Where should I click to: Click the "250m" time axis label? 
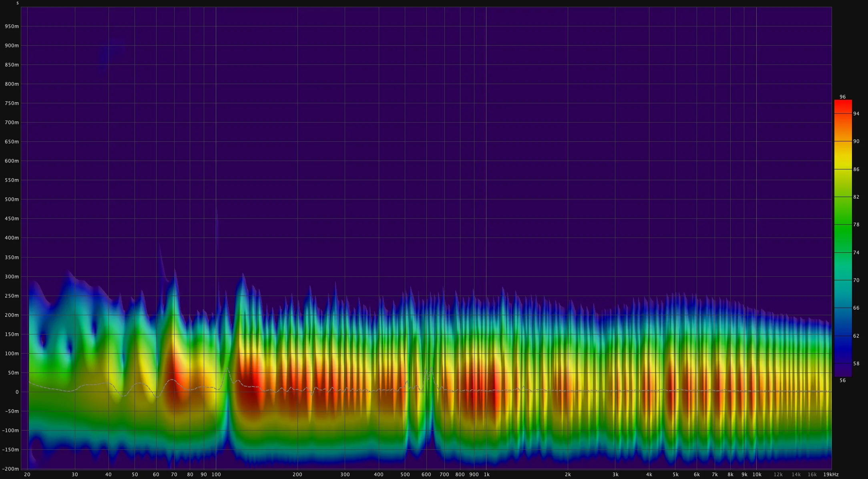click(12, 296)
